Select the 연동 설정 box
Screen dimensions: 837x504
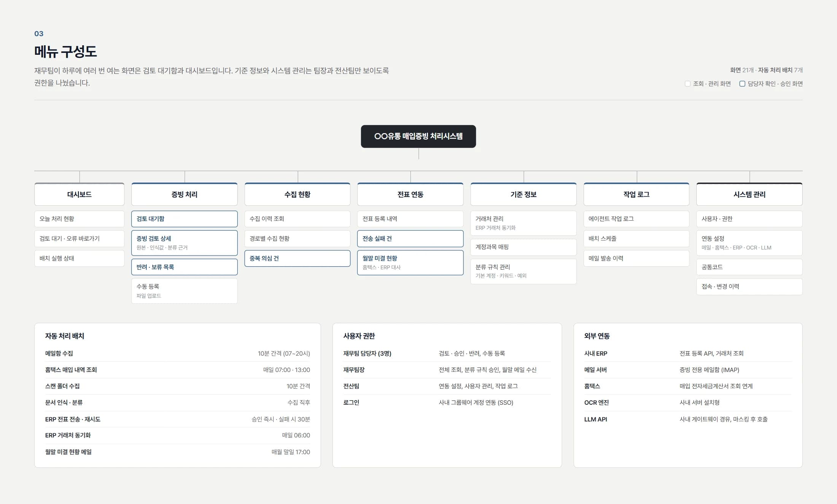[749, 243]
